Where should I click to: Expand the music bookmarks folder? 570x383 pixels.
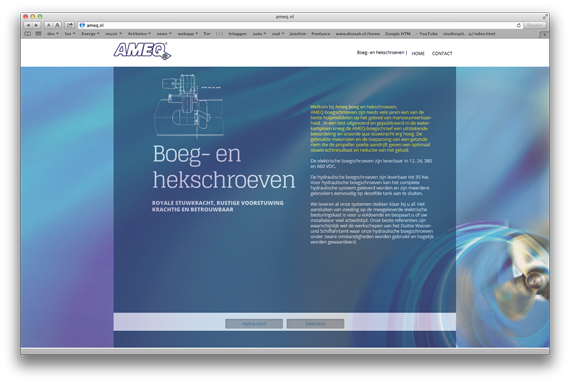click(113, 33)
